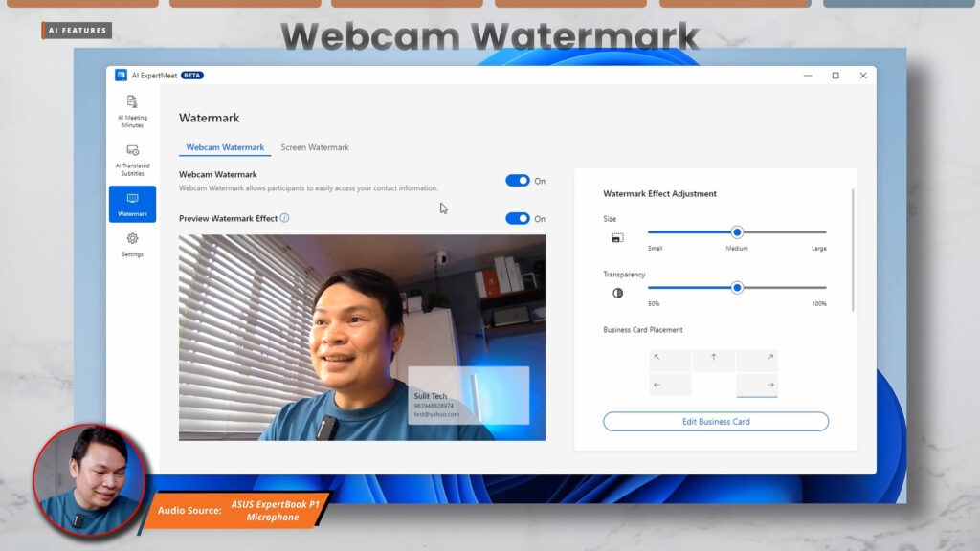Viewport: 980px width, 551px height.
Task: Click the Edit Business Card button
Action: pos(716,422)
